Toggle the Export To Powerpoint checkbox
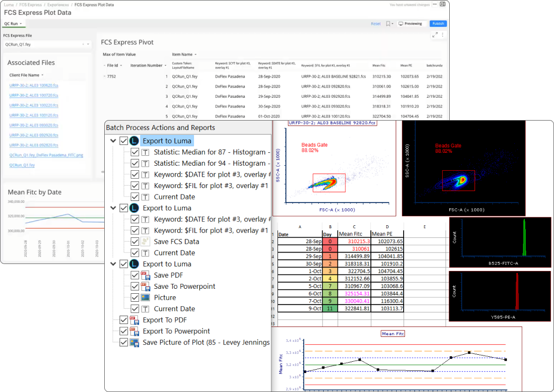554x392 pixels. tap(124, 331)
